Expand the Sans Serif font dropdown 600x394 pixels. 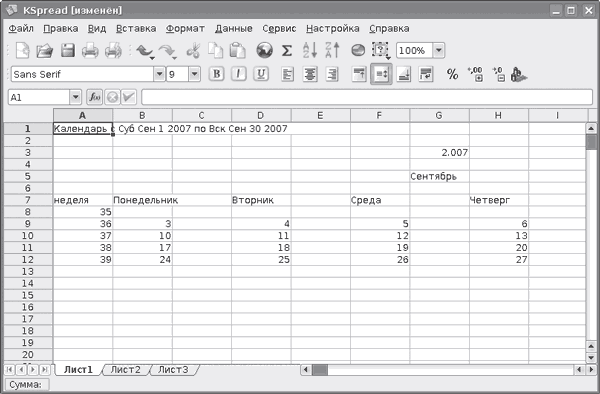tap(159, 74)
